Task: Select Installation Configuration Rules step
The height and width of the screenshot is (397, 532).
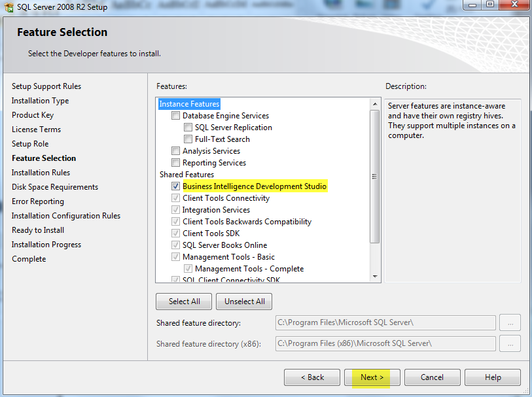Action: pyautogui.click(x=66, y=216)
